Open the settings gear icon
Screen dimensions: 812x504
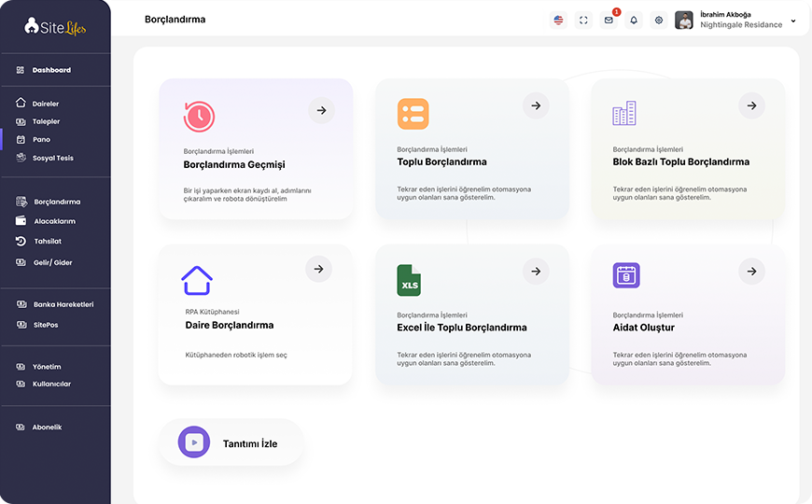pos(659,21)
